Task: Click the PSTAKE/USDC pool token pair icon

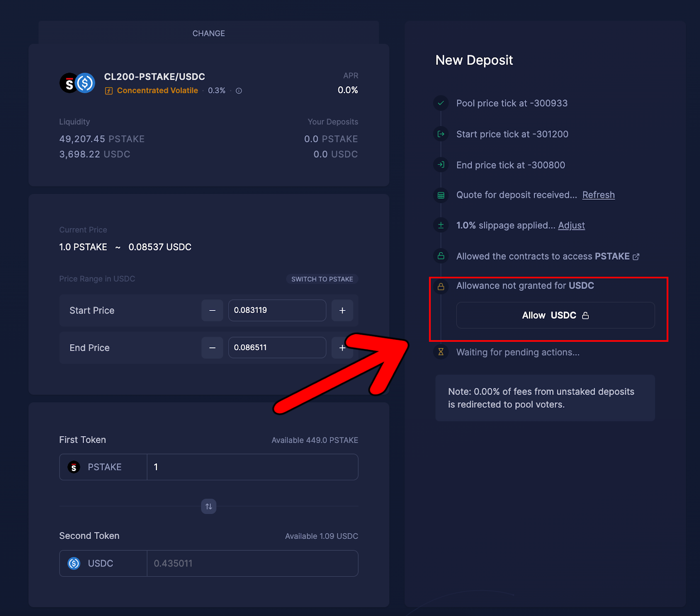Action: pos(77,83)
